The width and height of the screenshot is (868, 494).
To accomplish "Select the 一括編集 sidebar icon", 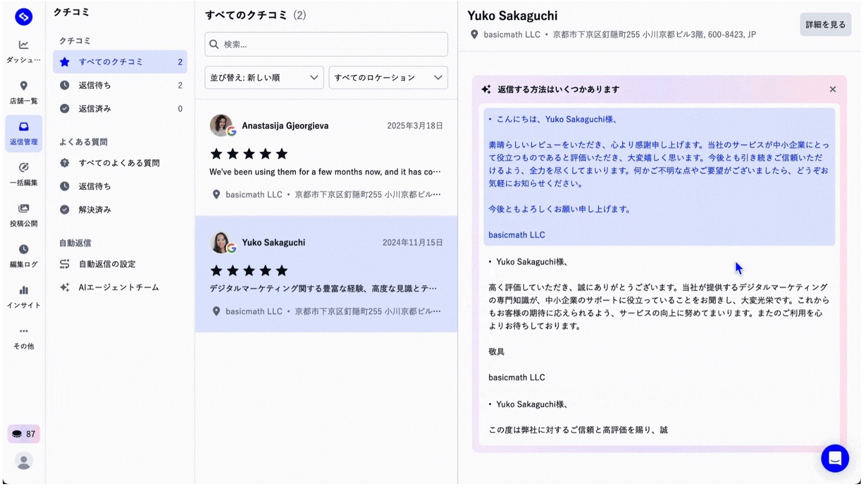I will (x=24, y=168).
